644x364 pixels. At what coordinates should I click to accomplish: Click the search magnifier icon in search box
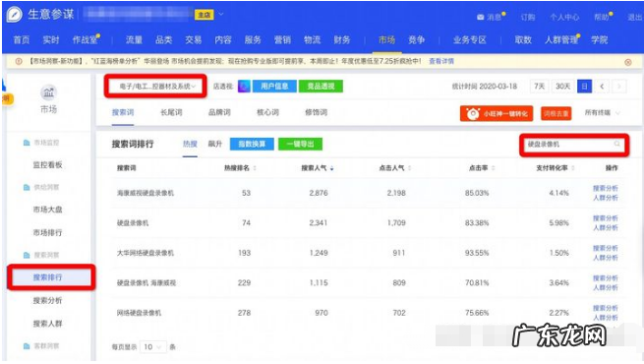tap(616, 144)
